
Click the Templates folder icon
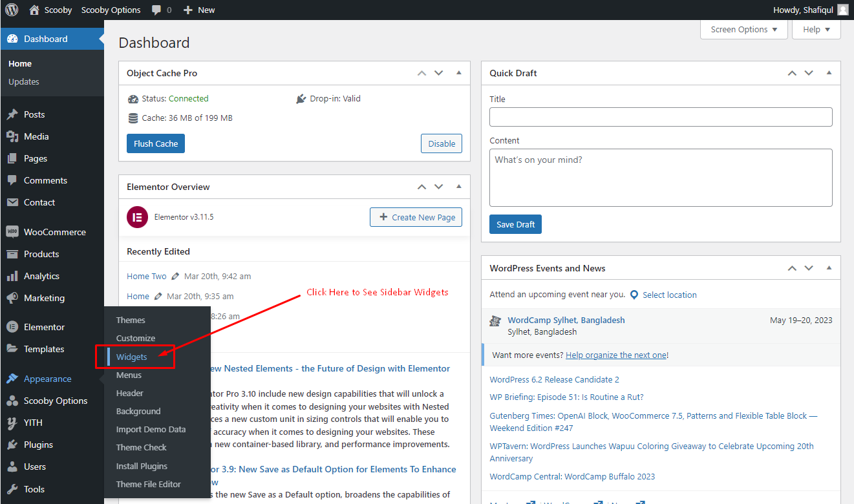pyautogui.click(x=12, y=349)
